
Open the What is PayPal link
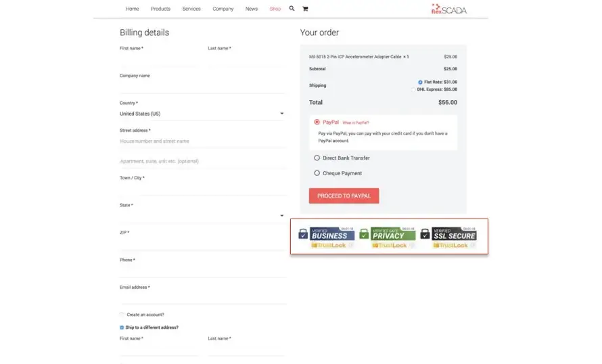[356, 123]
